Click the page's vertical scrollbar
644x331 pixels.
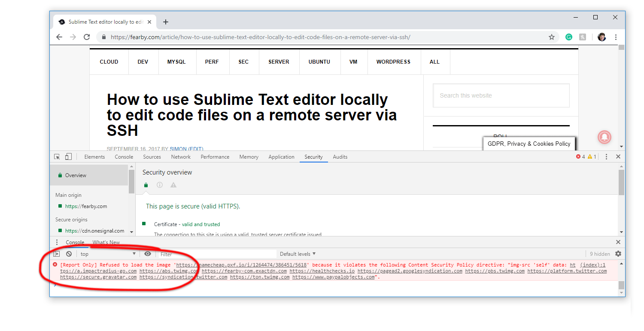621,97
